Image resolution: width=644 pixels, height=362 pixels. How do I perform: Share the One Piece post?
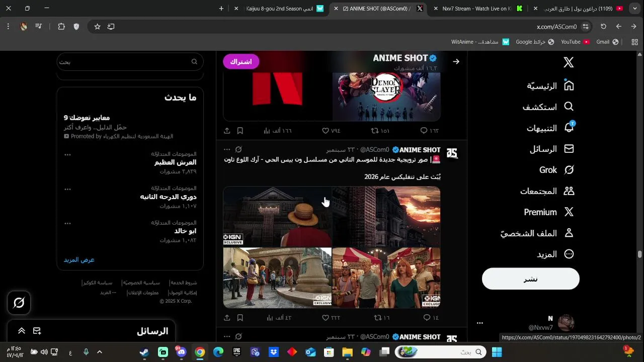coord(227,318)
